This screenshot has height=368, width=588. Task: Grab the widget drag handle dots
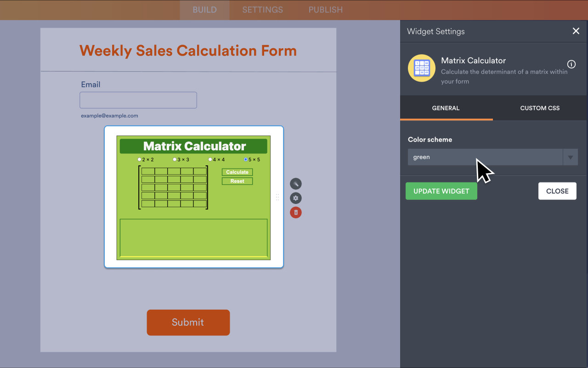(277, 197)
